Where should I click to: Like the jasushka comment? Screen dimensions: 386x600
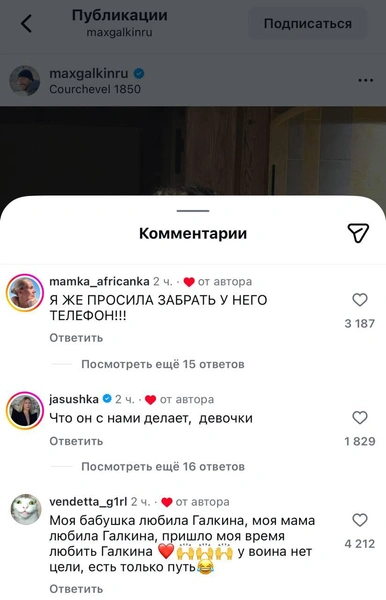tap(360, 417)
